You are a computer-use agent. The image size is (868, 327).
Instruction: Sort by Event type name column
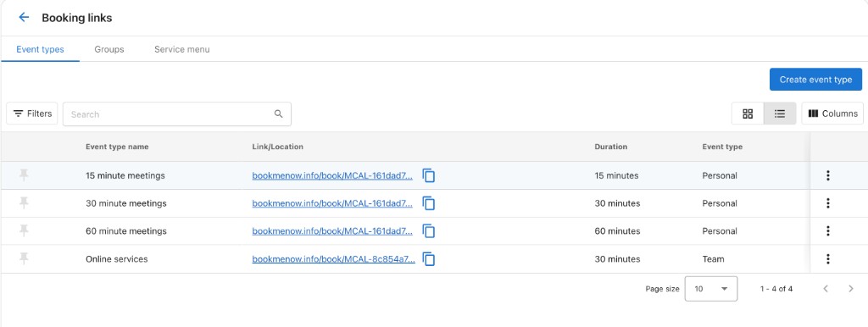point(117,147)
